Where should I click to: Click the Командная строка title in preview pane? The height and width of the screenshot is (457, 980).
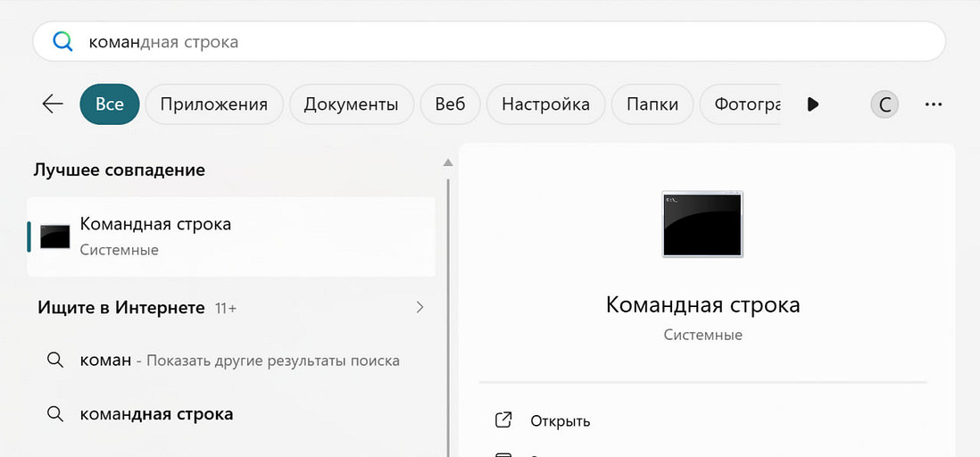click(703, 304)
